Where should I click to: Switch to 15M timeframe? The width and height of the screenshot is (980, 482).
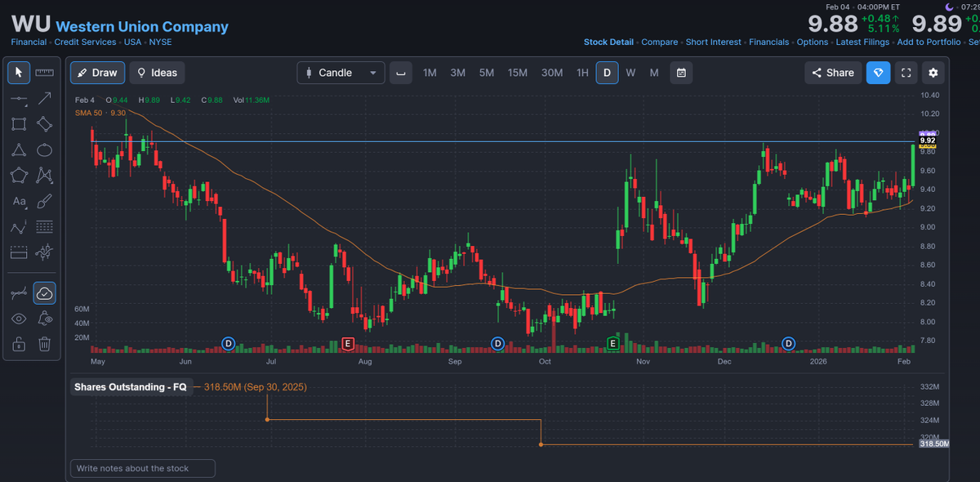click(518, 73)
